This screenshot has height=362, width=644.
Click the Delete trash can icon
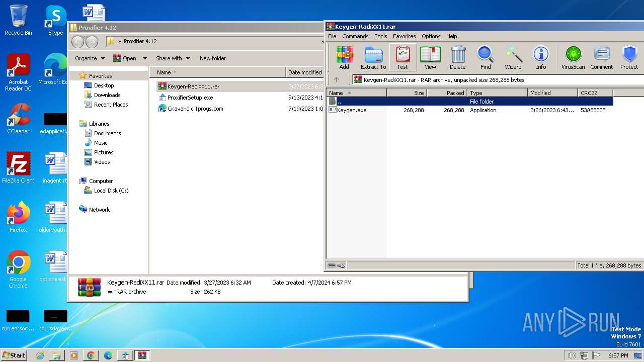(x=457, y=57)
